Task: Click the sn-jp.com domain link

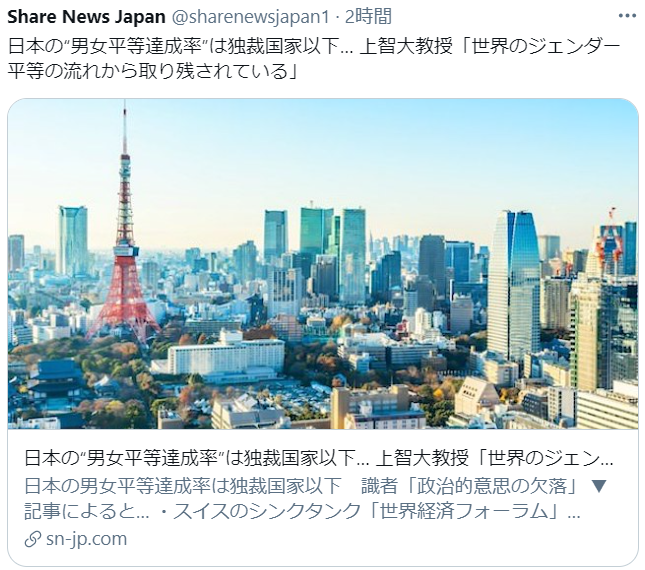Action: click(86, 539)
